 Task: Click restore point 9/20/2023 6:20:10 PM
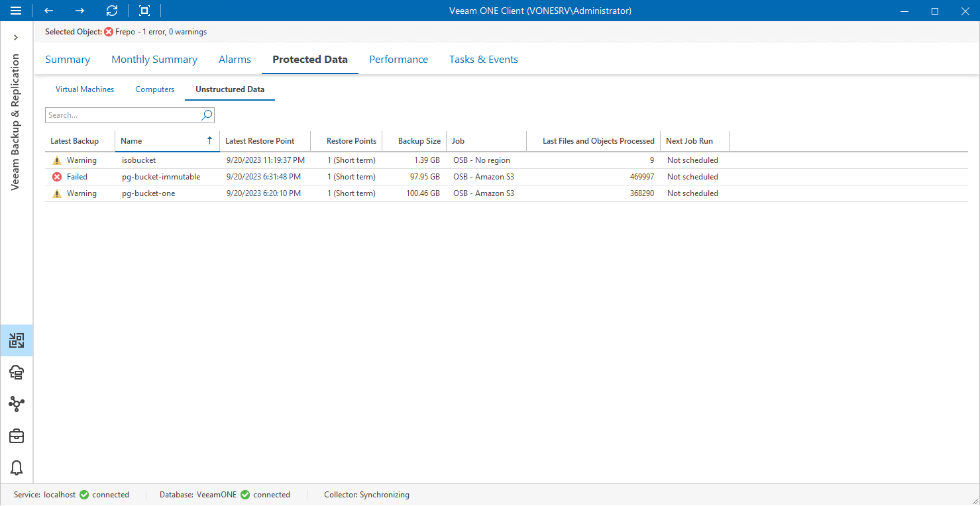[x=264, y=193]
